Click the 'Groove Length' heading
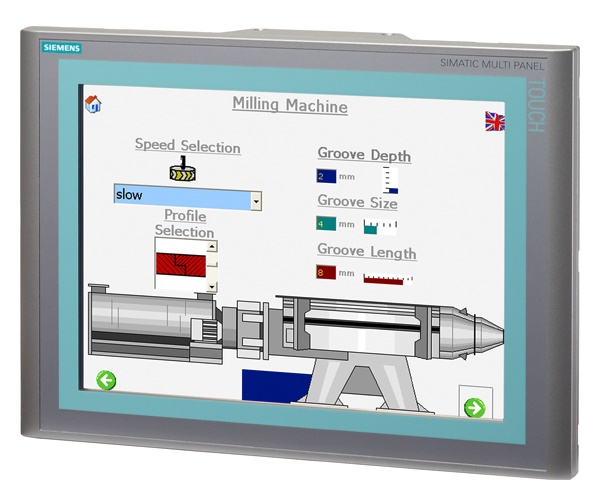 pyautogui.click(x=367, y=251)
